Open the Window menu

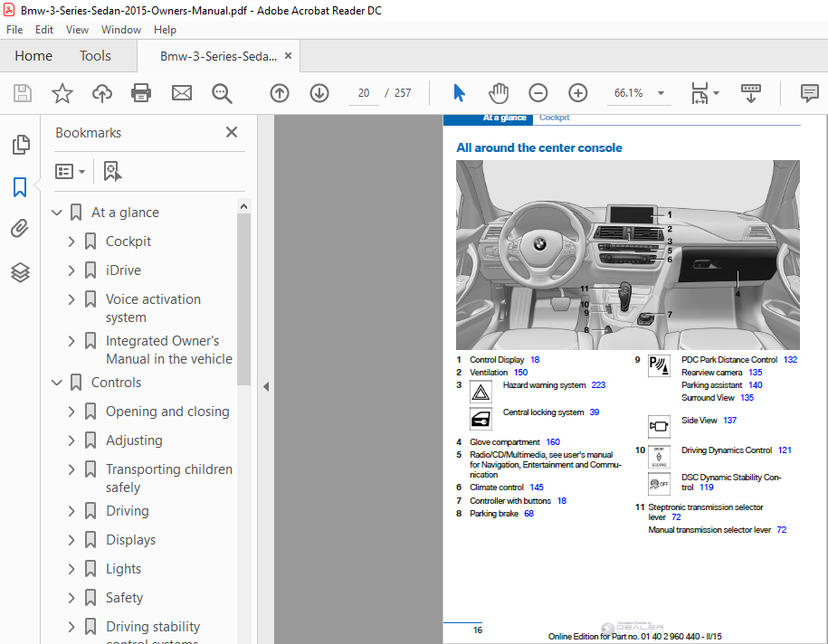coord(121,30)
